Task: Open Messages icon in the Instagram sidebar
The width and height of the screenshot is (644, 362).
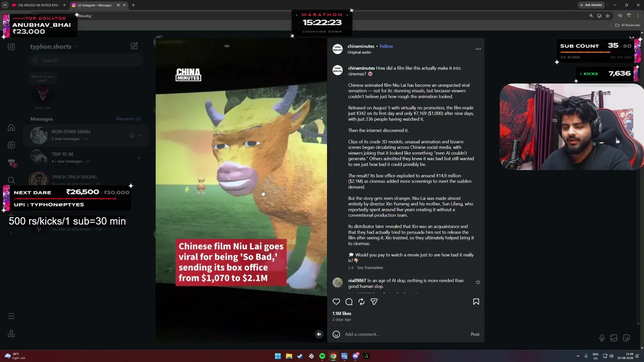Action: point(11,163)
